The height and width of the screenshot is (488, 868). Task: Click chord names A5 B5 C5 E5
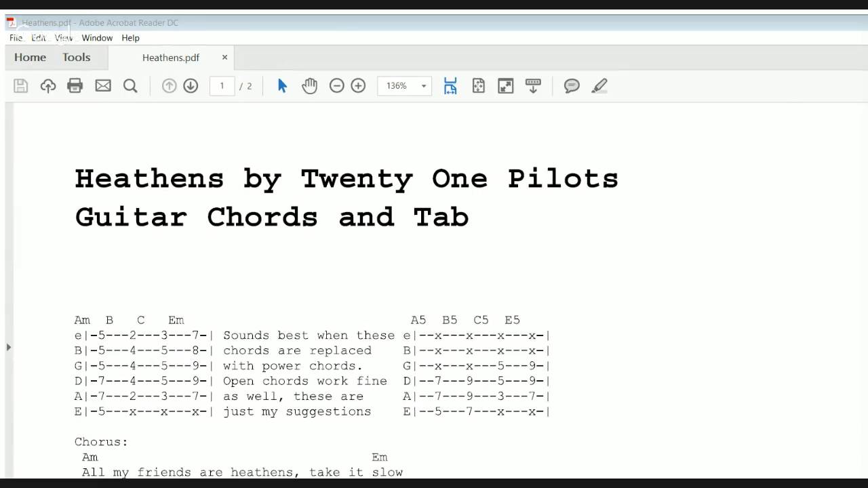[x=465, y=320]
